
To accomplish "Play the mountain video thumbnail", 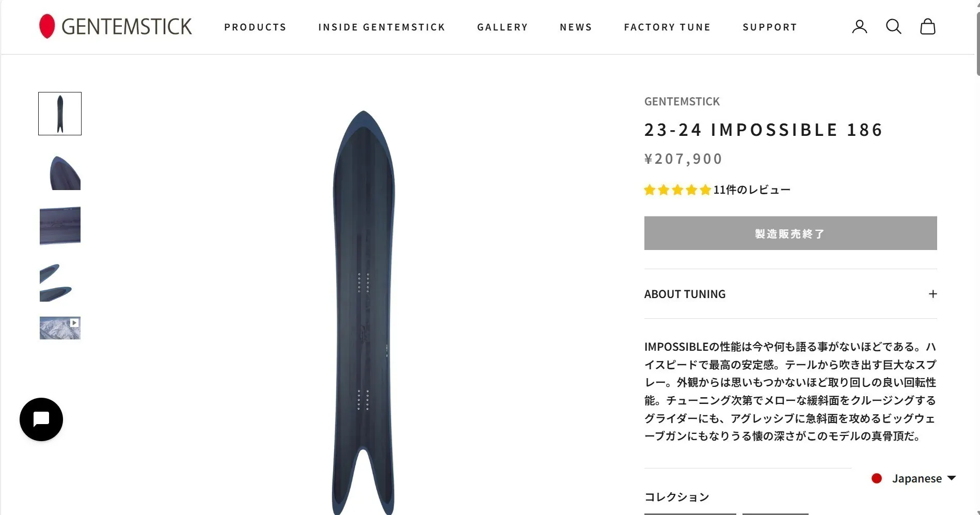I will 60,328.
